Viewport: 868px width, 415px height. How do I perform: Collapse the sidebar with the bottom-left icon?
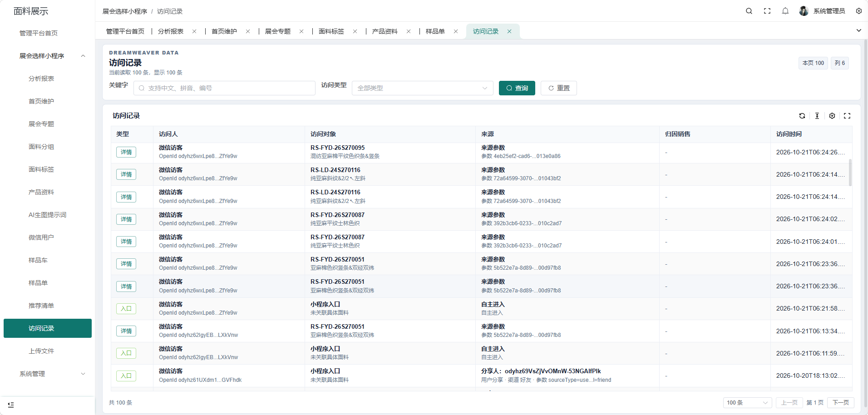(x=11, y=405)
